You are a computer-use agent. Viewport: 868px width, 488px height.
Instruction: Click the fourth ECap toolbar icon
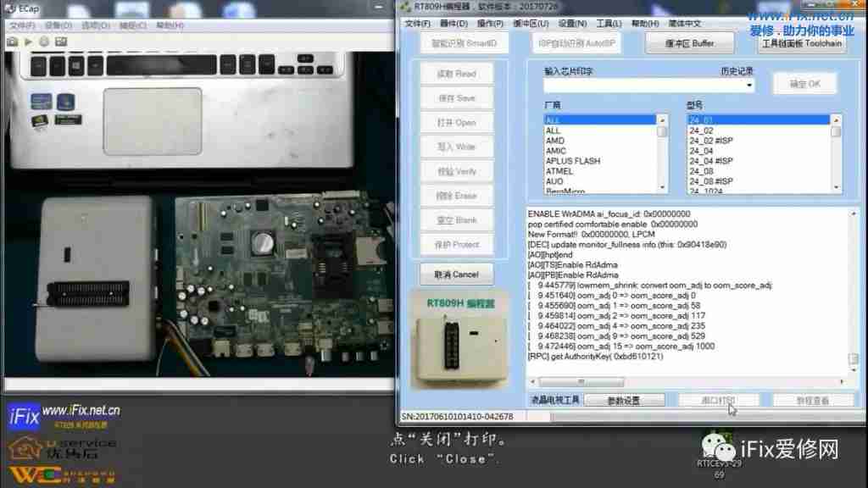click(62, 41)
